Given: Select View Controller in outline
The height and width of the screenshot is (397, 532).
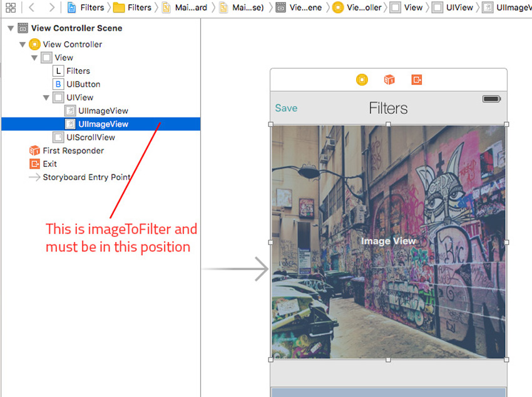Looking at the screenshot, I should pos(101,44).
